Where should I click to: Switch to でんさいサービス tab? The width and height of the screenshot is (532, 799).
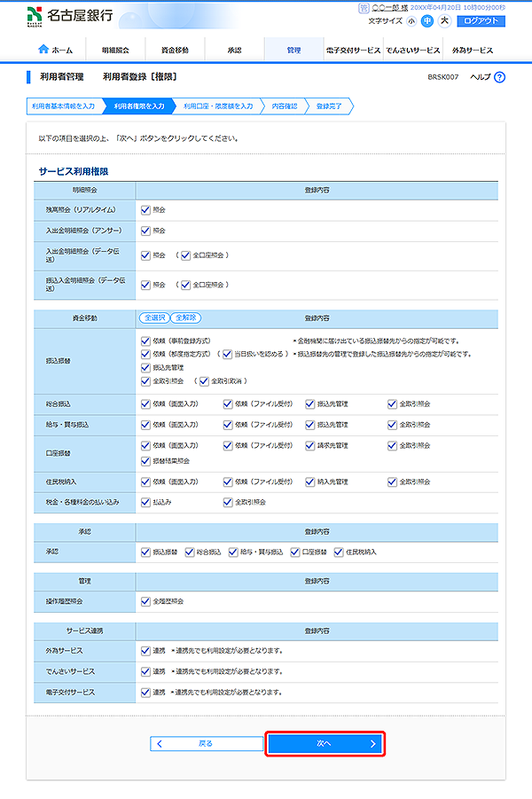coord(412,51)
